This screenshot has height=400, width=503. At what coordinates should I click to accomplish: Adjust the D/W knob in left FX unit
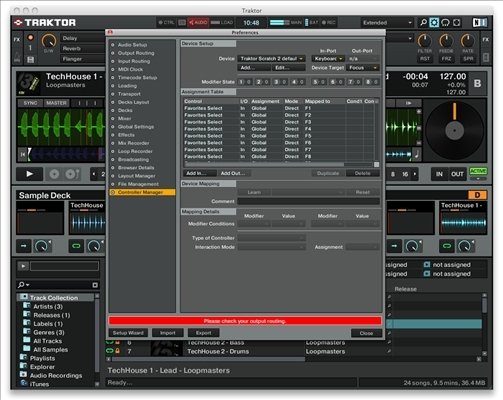tap(49, 41)
